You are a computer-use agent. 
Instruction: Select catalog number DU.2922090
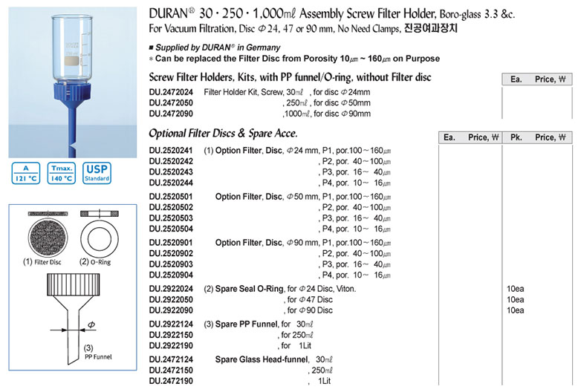pyautogui.click(x=171, y=310)
